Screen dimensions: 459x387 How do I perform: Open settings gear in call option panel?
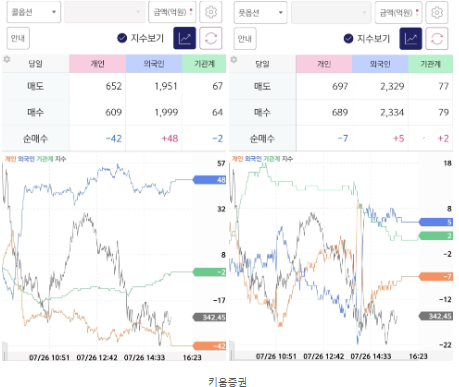point(211,12)
